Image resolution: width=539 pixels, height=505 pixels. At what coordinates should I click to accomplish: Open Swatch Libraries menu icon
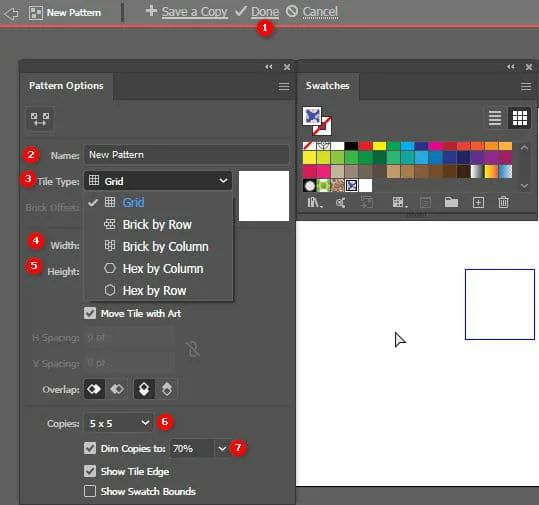click(315, 202)
